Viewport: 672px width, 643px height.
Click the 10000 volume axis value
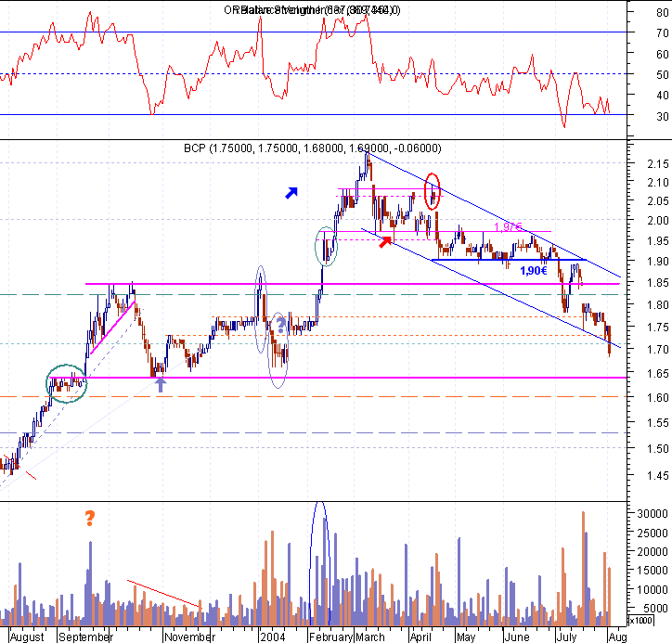(653, 590)
